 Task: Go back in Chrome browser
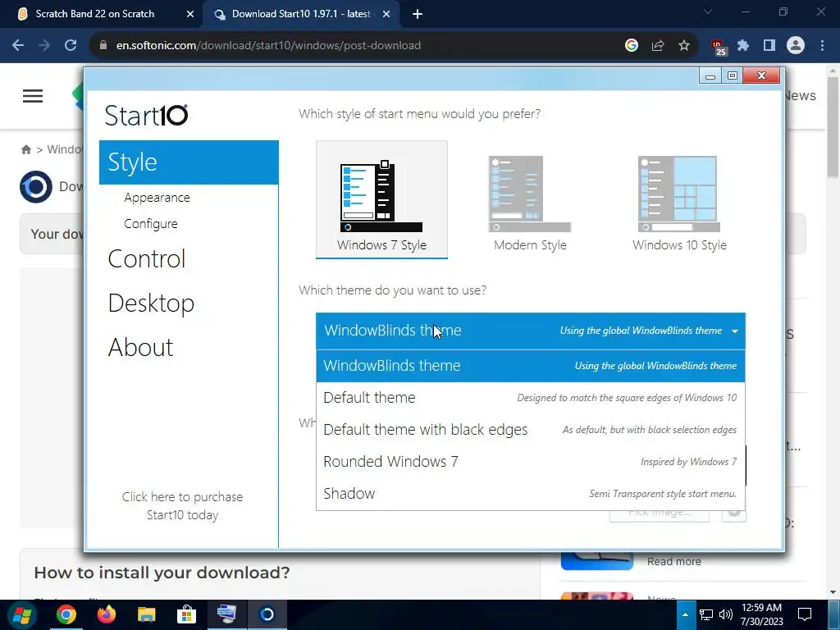tap(18, 46)
